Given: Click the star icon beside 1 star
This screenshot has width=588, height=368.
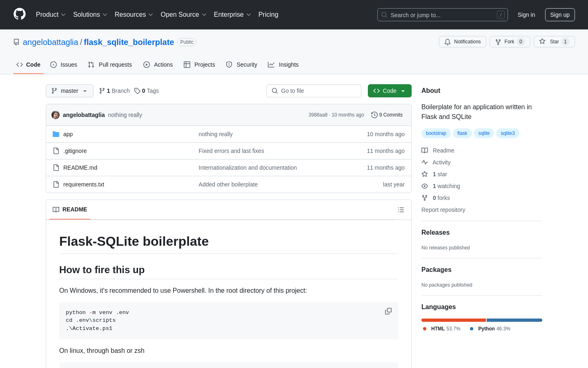Looking at the screenshot, I should coord(425,174).
